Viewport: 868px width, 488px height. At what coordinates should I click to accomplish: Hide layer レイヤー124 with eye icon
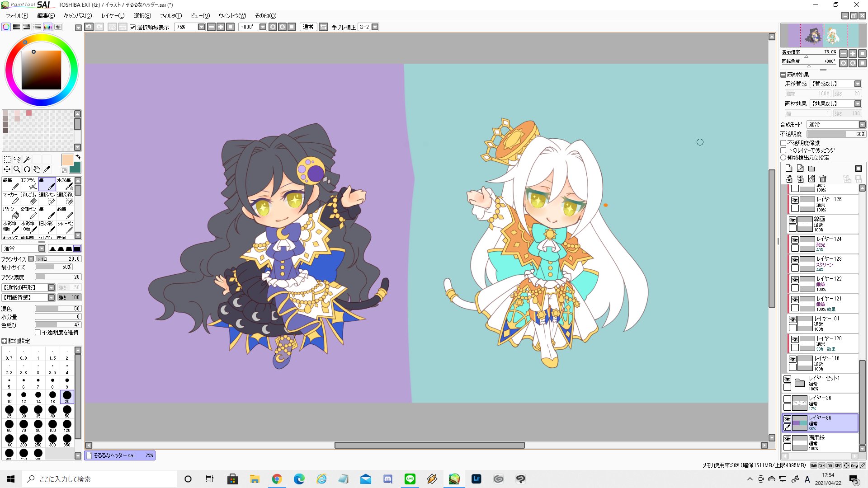pyautogui.click(x=795, y=240)
